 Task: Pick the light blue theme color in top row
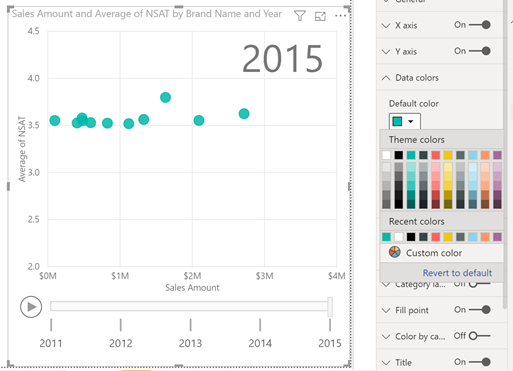click(473, 155)
